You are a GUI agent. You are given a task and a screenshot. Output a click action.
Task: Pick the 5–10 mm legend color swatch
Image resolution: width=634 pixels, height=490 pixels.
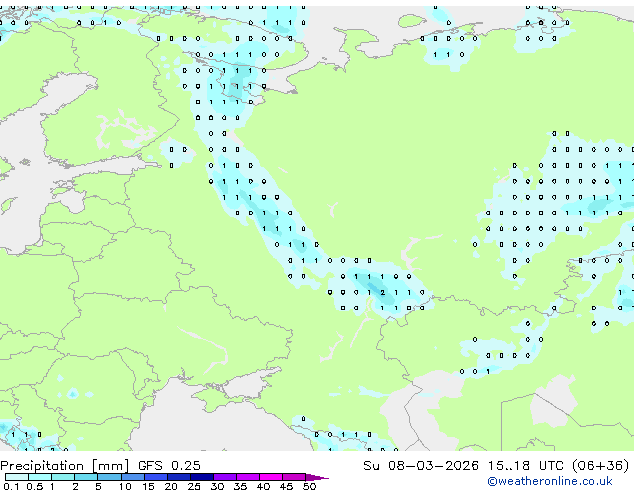coord(109,477)
